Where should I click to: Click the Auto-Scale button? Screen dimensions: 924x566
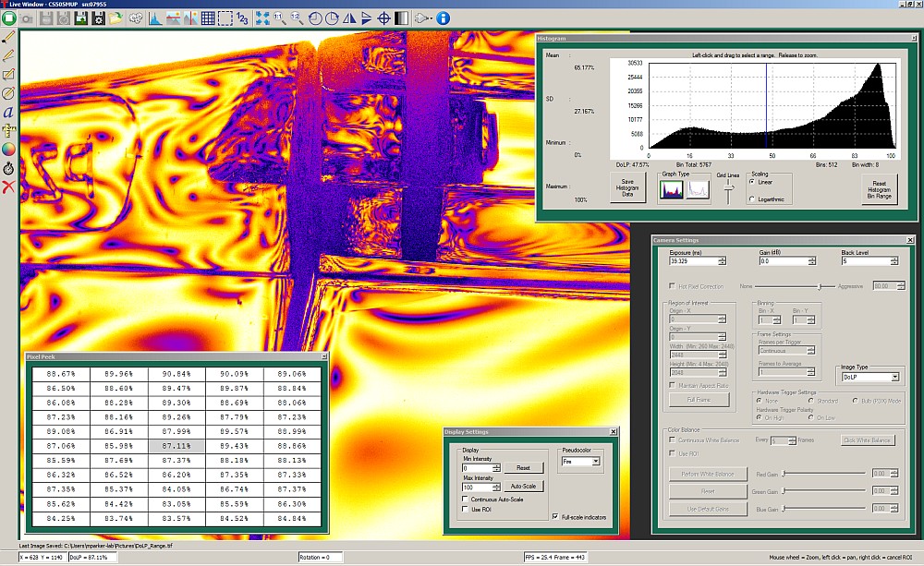pos(523,487)
